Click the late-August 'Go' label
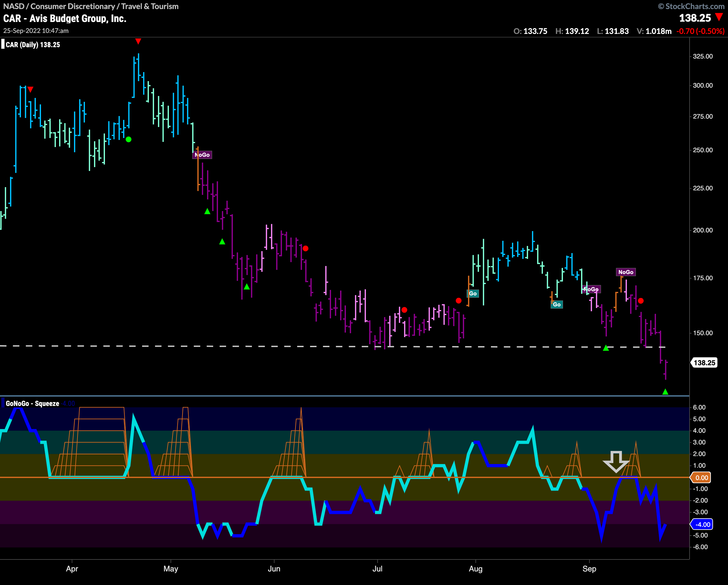 [x=557, y=304]
